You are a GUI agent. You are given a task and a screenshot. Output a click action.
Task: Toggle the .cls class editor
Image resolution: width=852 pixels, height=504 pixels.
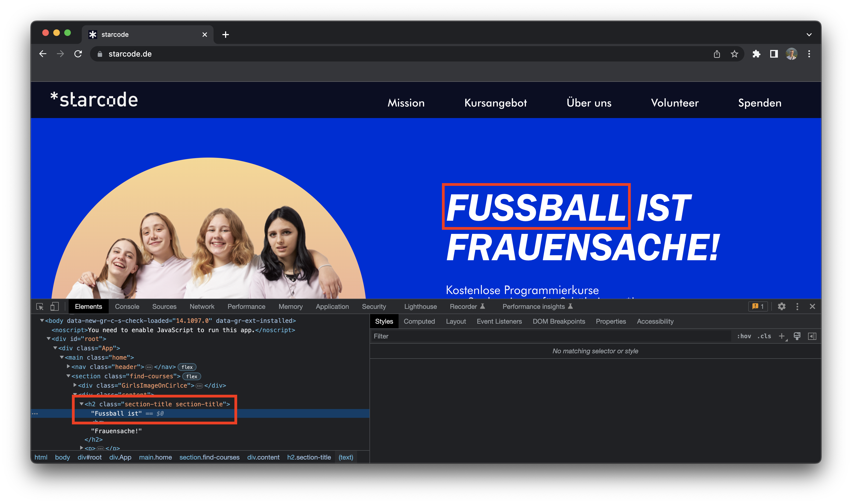(764, 336)
